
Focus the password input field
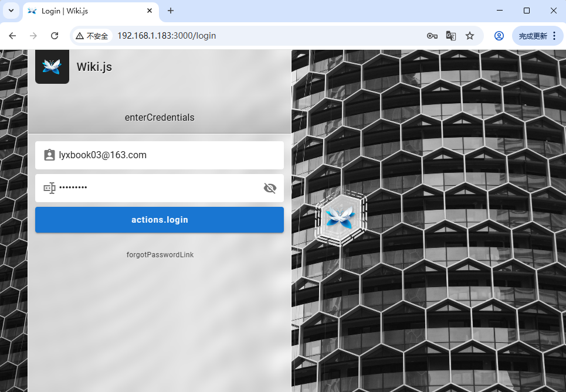click(160, 188)
